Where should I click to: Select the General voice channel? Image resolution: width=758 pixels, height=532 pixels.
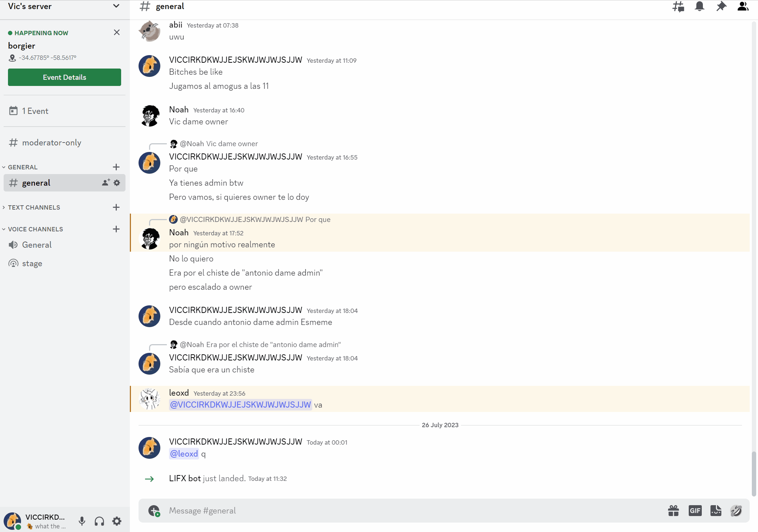pyautogui.click(x=37, y=245)
